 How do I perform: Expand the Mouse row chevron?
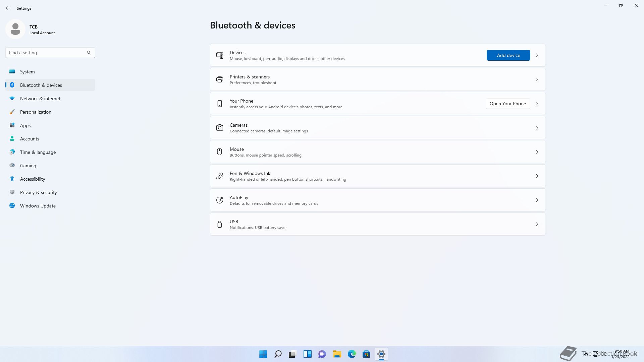(x=537, y=152)
